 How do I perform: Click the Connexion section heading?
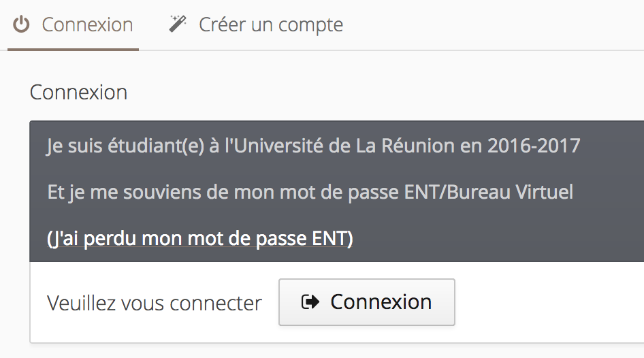[x=78, y=92]
